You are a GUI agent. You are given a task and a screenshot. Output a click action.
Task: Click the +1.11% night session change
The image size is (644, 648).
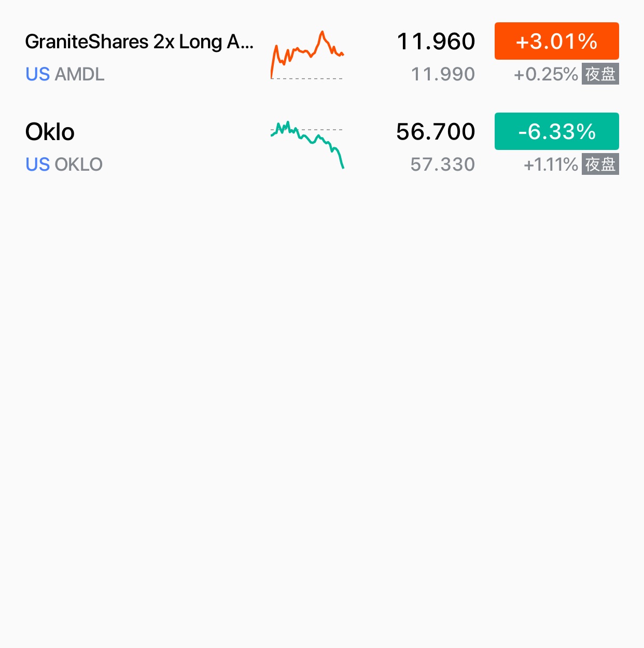click(x=551, y=165)
